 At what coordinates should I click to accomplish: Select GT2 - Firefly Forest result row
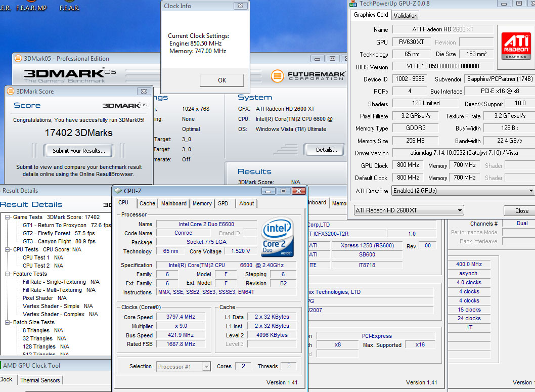click(59, 233)
